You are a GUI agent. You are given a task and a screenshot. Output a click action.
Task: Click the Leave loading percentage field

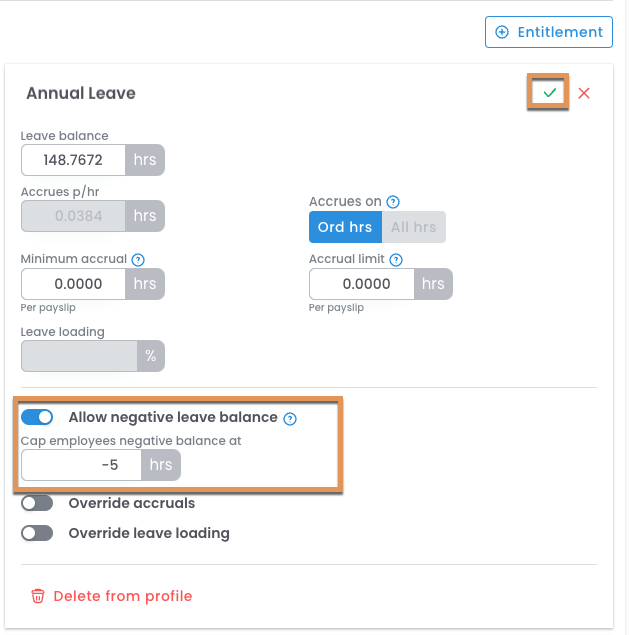coord(79,356)
